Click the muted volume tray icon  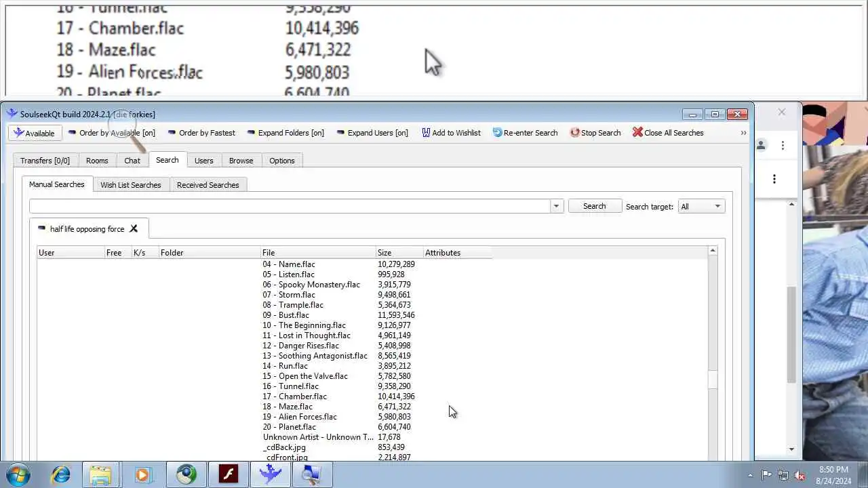click(800, 475)
